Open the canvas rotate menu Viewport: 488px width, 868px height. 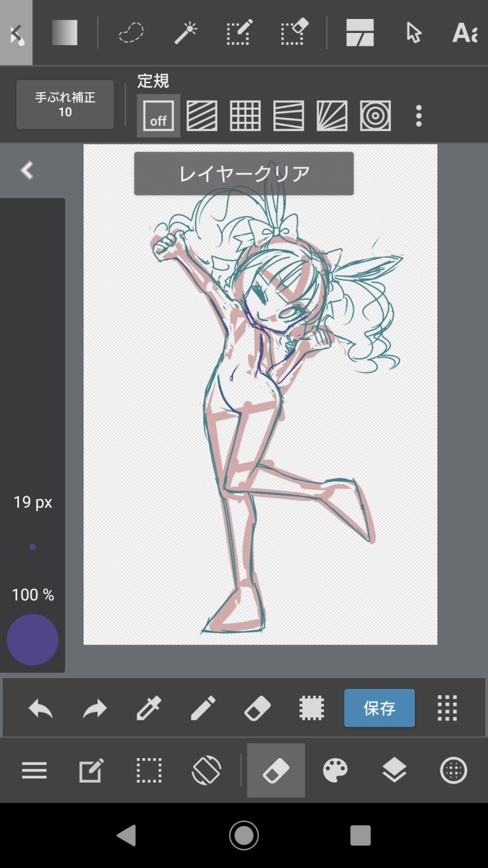(206, 770)
